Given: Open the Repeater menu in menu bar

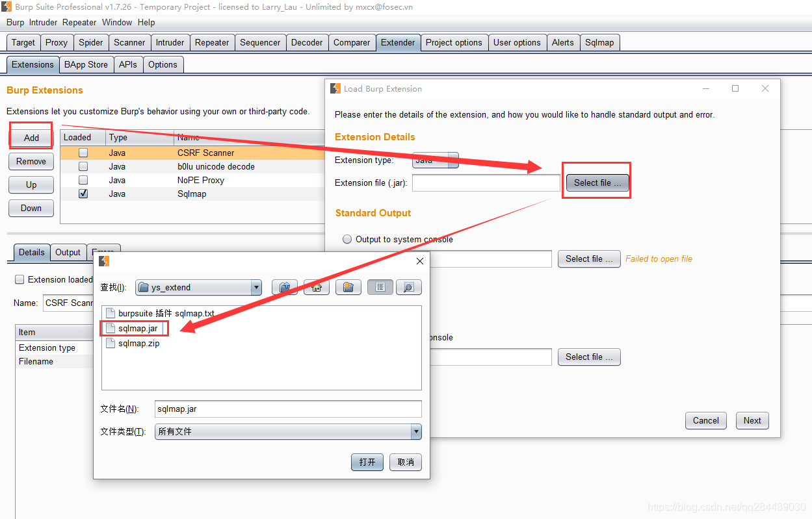Looking at the screenshot, I should [x=79, y=22].
